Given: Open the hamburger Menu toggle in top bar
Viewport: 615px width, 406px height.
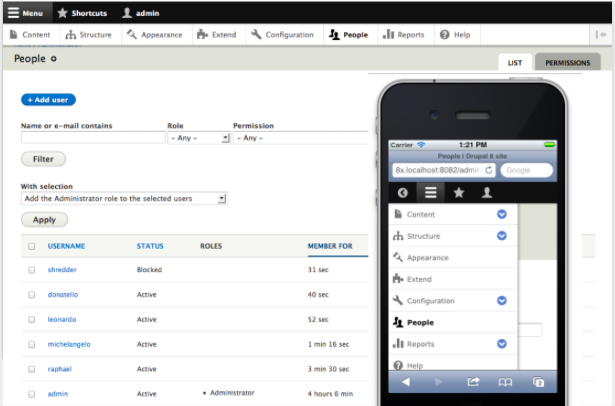Looking at the screenshot, I should (x=25, y=13).
